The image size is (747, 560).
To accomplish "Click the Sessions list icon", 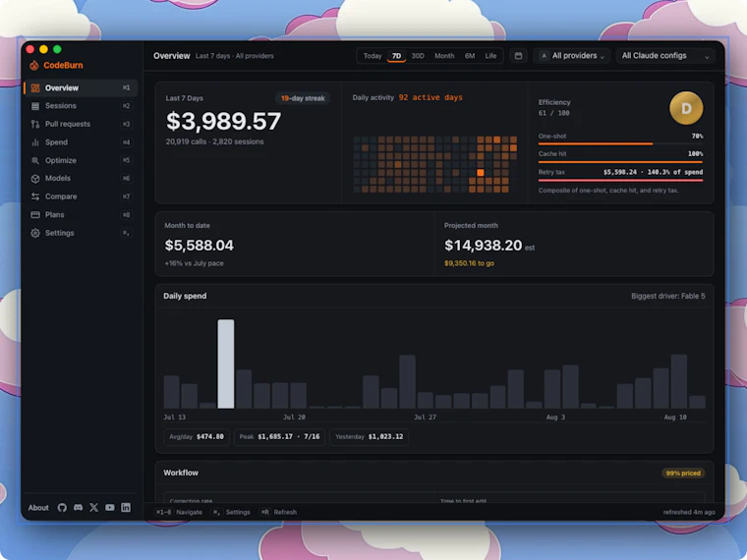I will (x=35, y=106).
